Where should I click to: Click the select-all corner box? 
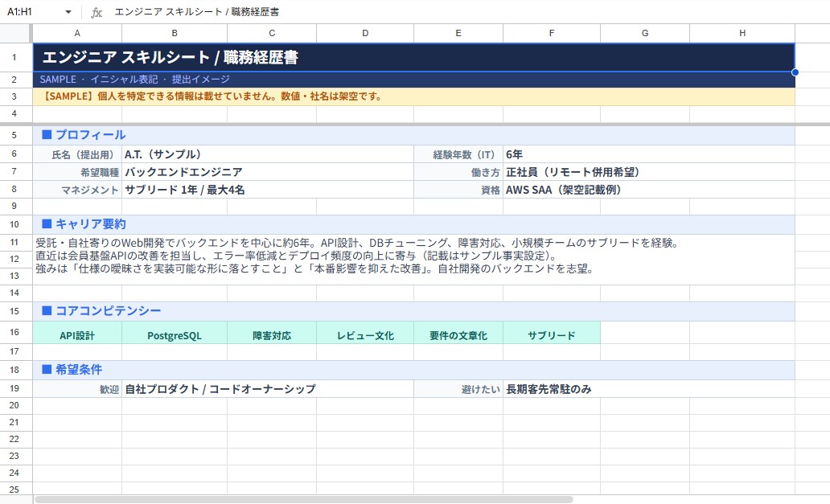[16, 33]
